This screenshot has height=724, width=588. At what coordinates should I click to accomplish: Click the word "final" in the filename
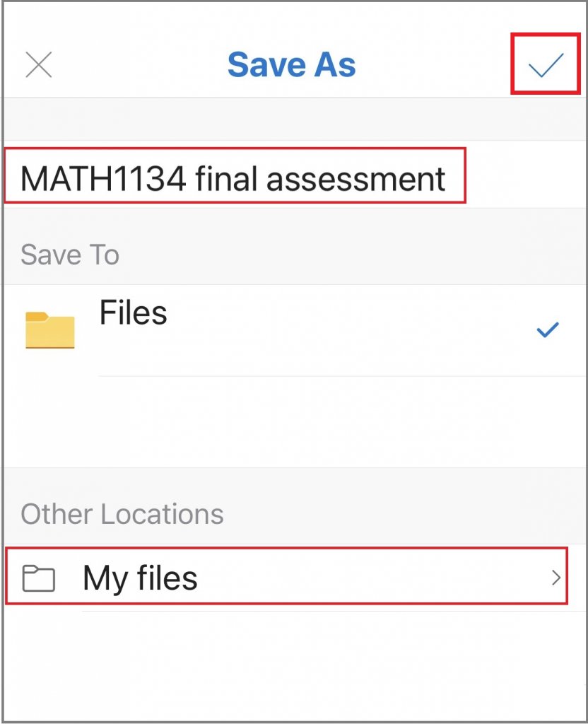tap(225, 179)
